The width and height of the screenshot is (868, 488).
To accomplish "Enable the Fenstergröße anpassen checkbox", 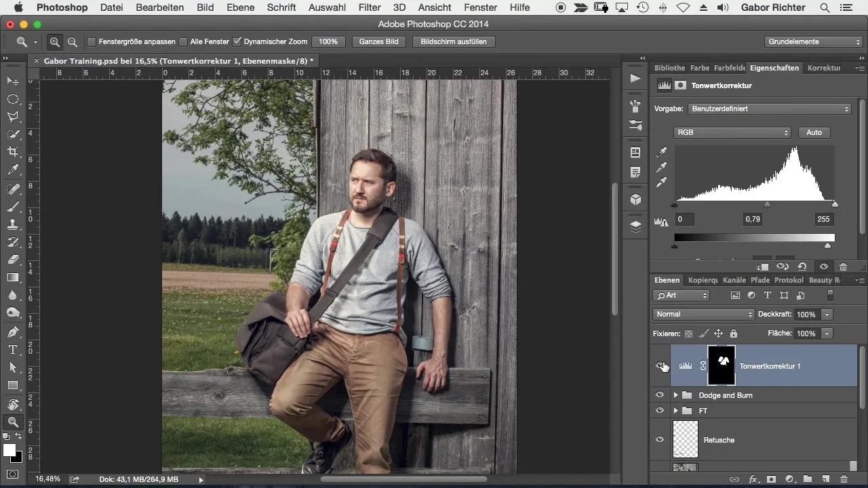I will click(x=92, y=42).
